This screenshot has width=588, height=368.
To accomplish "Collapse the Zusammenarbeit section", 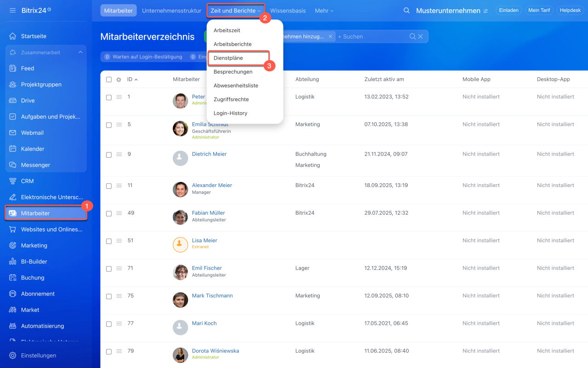I will click(80, 52).
